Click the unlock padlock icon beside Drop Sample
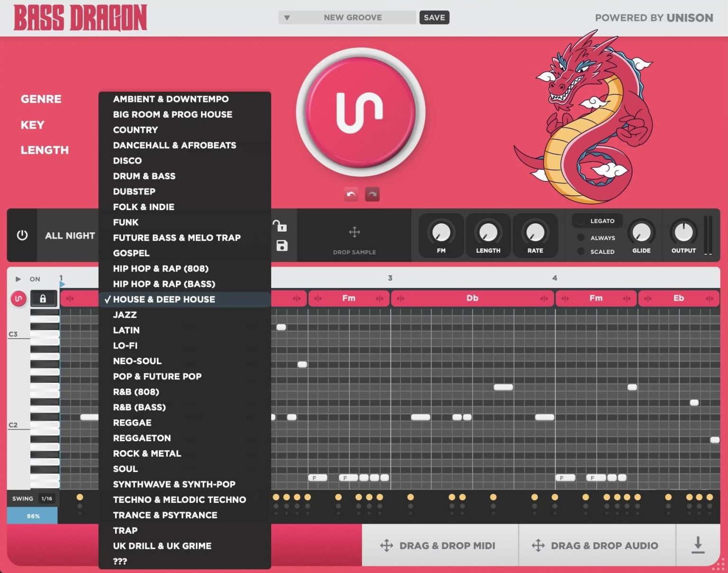The height and width of the screenshot is (573, 728). point(282,226)
